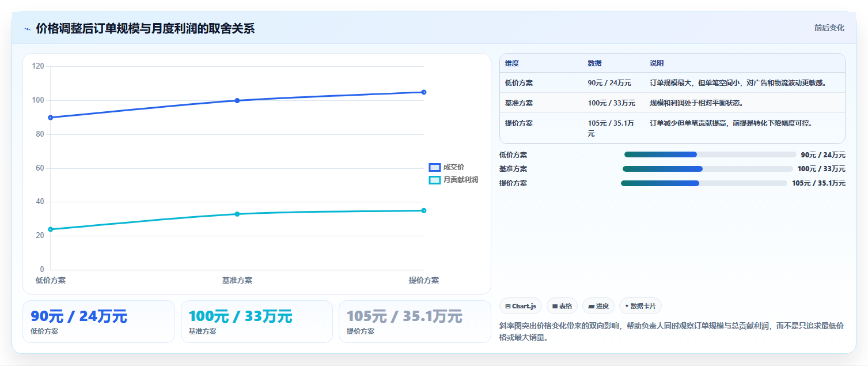Click the 20 y-axis tick label
This screenshot has height=366, width=868.
(x=40, y=236)
